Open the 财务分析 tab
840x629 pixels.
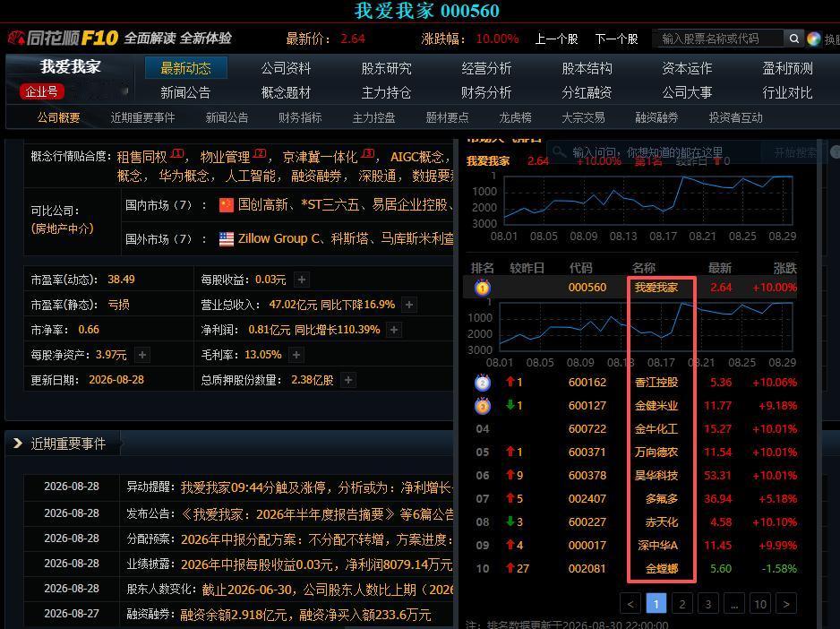tap(486, 92)
